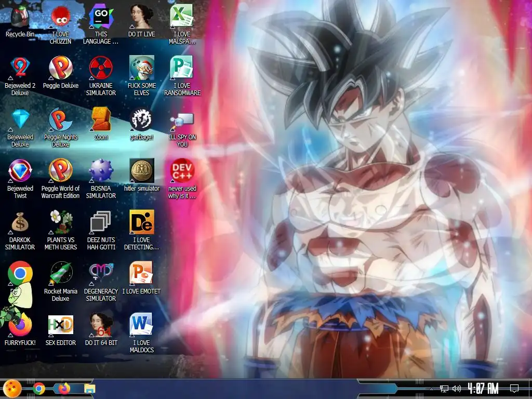Image resolution: width=532 pixels, height=399 pixels.
Task: Open the volume control tray icon
Action: 456,389
